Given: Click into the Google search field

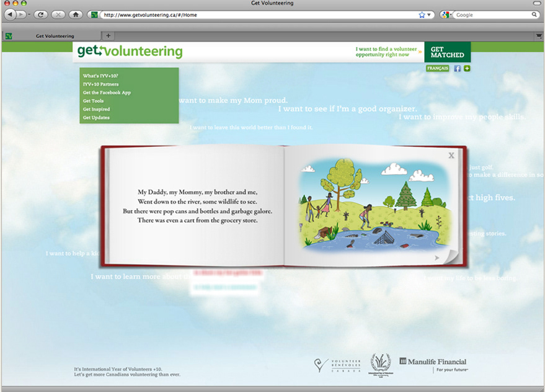Looking at the screenshot, I should click(494, 15).
